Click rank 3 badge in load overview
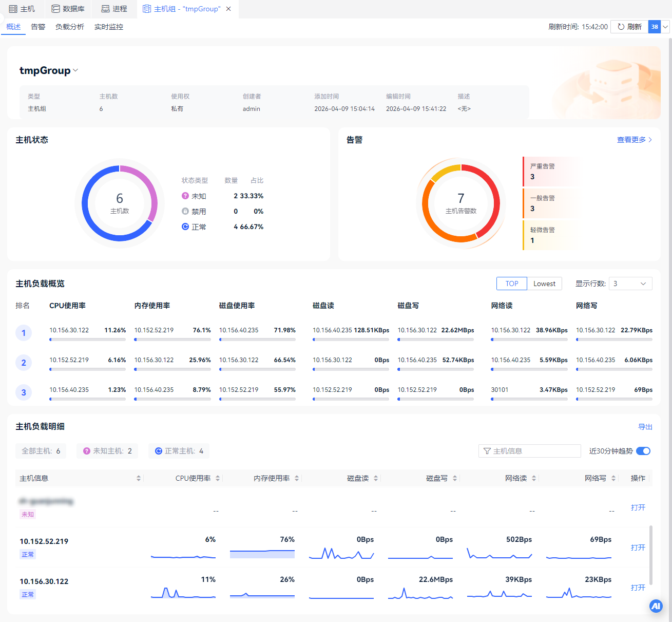This screenshot has height=622, width=672. coord(24,392)
